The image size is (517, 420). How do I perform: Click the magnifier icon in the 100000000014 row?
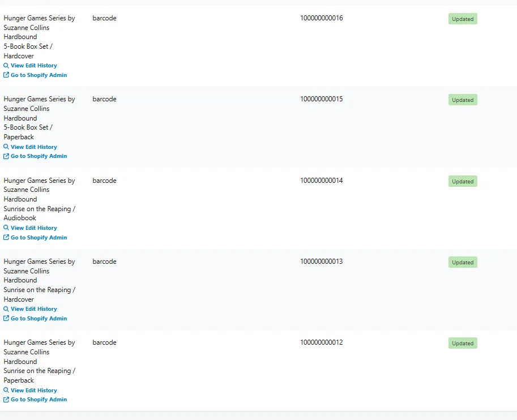point(6,228)
